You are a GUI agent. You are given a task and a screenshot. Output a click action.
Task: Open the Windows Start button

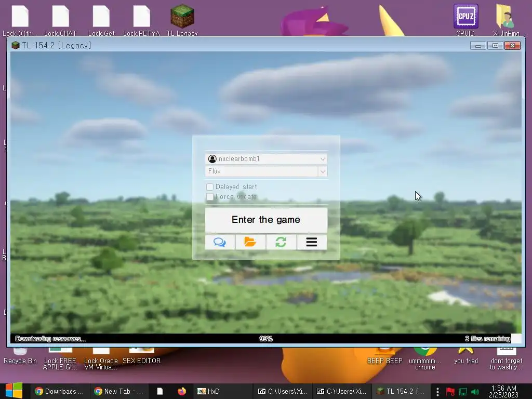coord(14,391)
